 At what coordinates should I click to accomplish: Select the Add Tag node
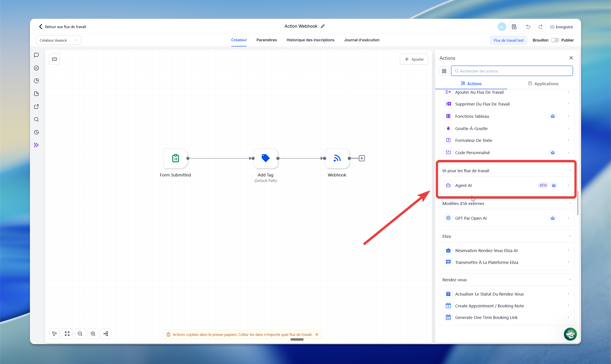(266, 158)
